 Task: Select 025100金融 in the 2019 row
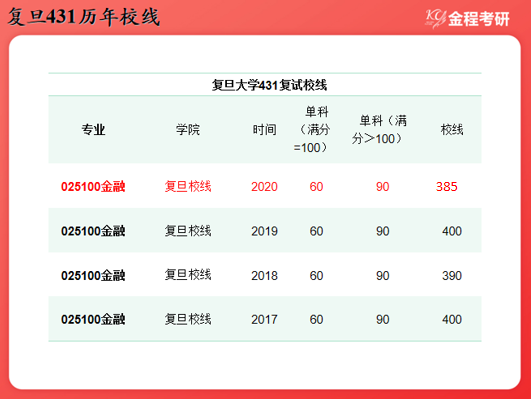coord(93,231)
